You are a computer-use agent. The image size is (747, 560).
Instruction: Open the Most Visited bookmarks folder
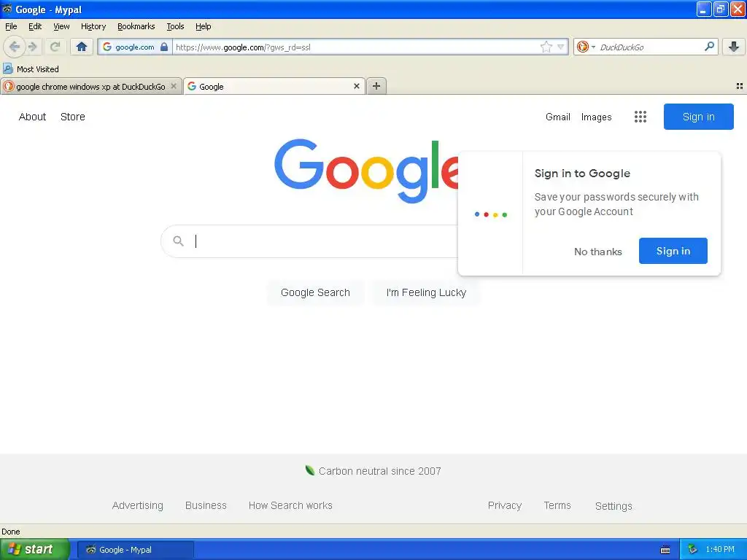pos(31,69)
